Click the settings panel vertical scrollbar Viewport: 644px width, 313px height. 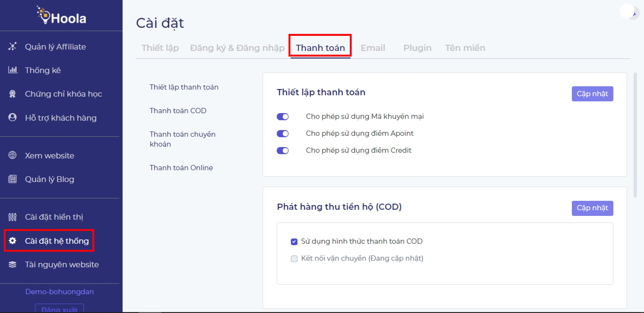pos(635,134)
